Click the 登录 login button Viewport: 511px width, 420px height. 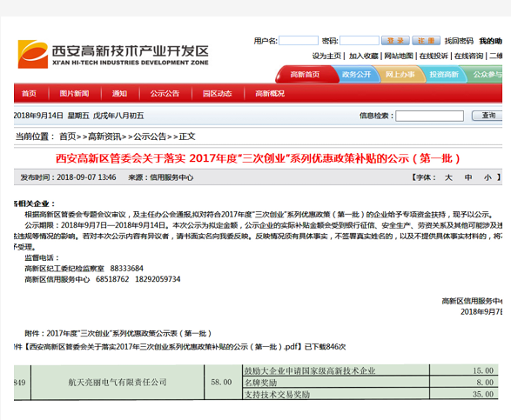(395, 41)
